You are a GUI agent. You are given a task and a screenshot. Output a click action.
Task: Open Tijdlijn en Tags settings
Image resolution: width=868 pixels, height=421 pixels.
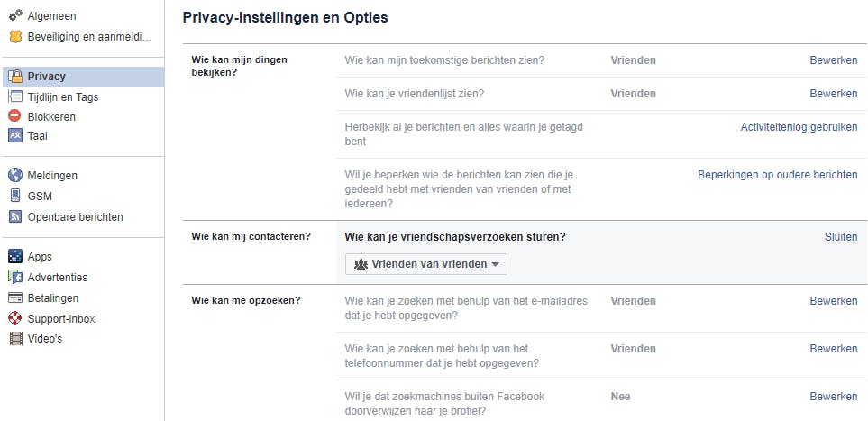pos(63,96)
